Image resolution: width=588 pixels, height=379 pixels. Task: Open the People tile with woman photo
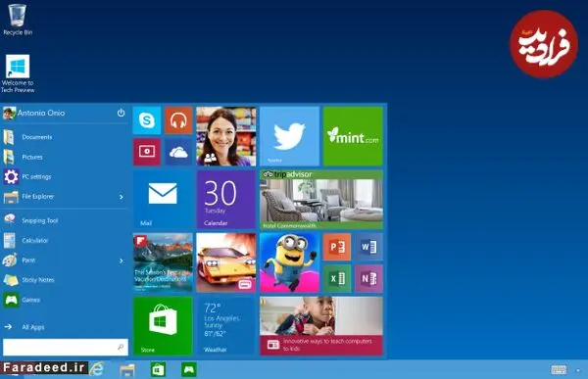(x=226, y=136)
